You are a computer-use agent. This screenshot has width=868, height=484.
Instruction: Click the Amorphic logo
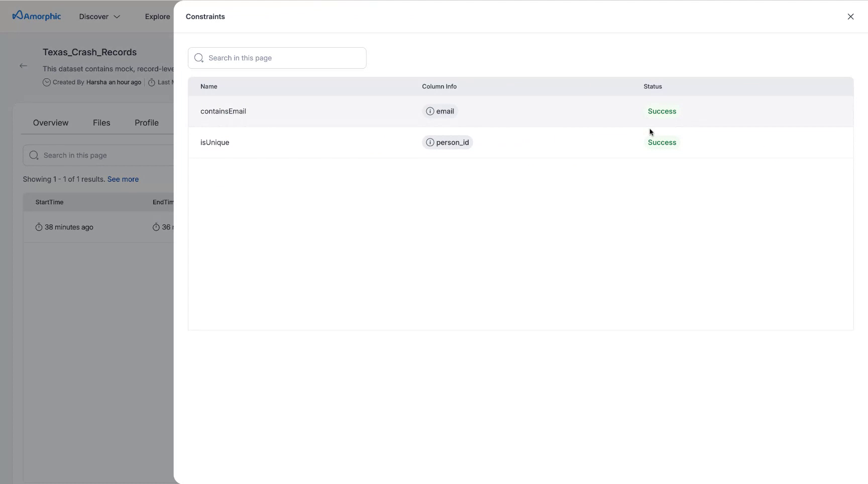click(x=36, y=16)
